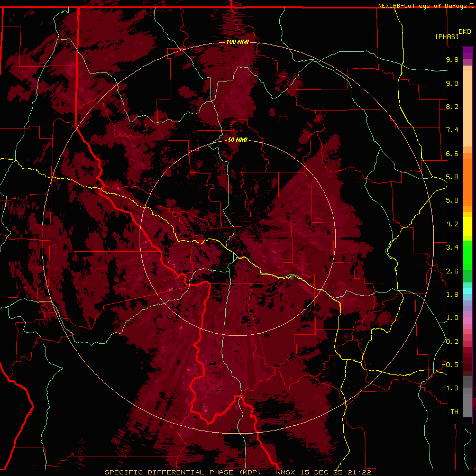Click the 8.2 legend value
The image size is (476, 476).
tap(452, 106)
